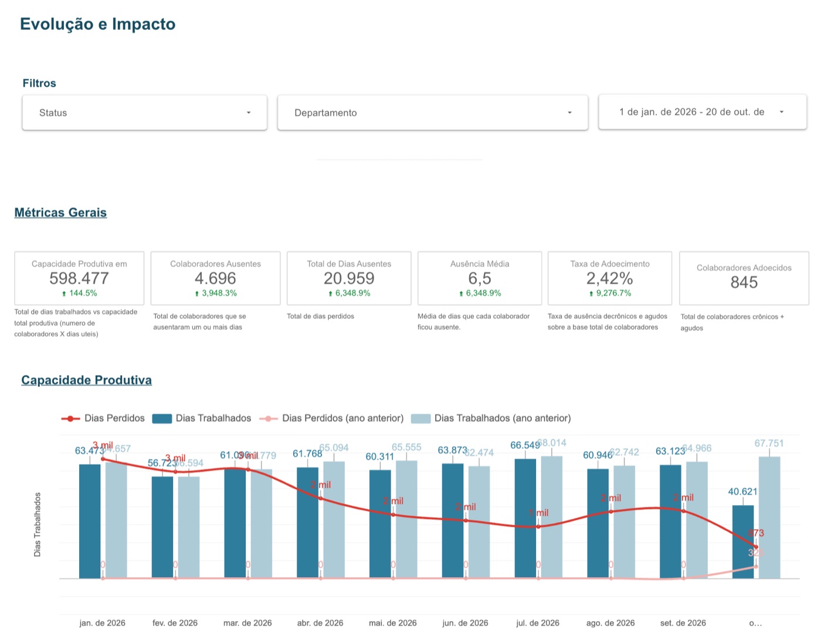Click the red line point labeled 873
The image size is (821, 644).
[756, 547]
